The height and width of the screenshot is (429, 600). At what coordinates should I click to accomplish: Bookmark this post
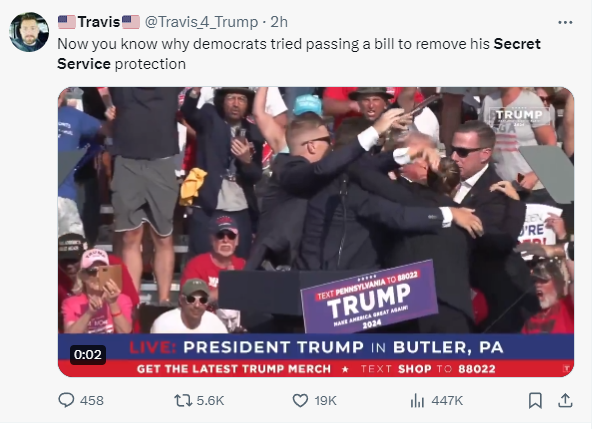coord(535,401)
